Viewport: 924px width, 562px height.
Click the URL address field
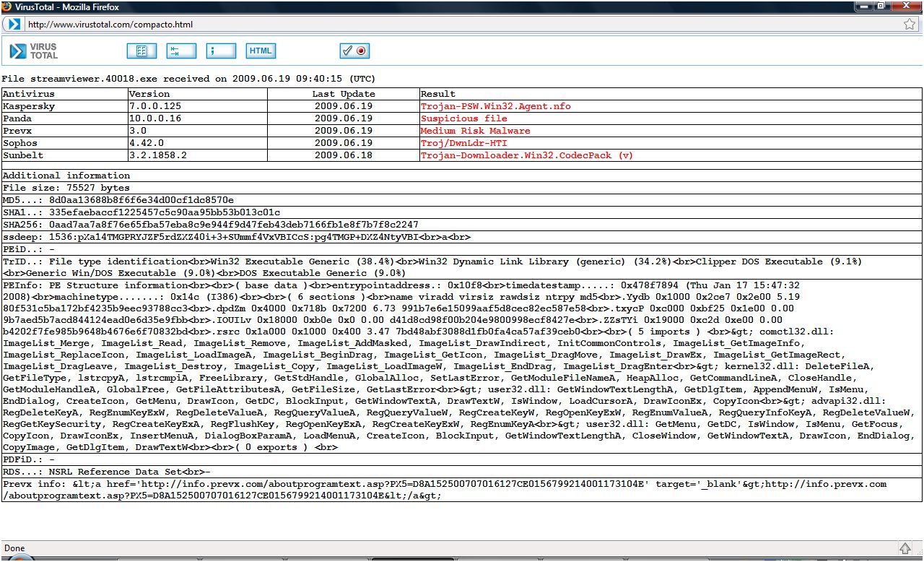click(x=462, y=24)
